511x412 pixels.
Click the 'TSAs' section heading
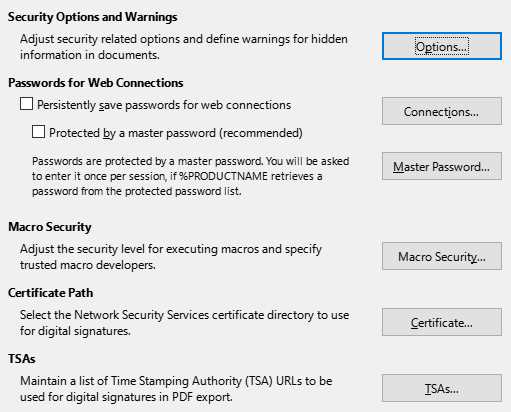[22, 359]
